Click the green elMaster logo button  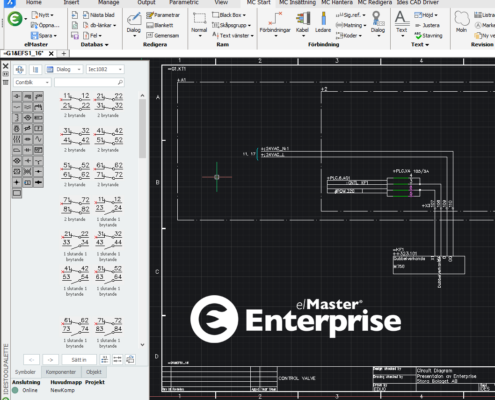(x=15, y=19)
